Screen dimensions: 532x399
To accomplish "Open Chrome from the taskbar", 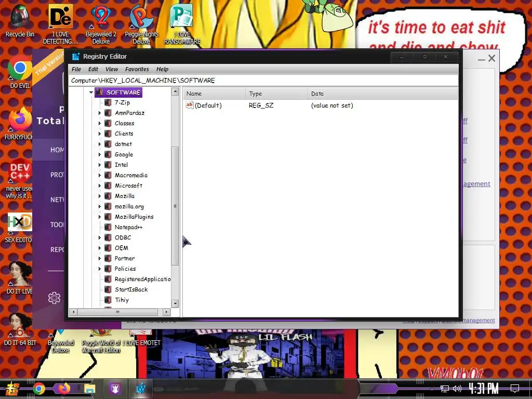I will [38, 389].
